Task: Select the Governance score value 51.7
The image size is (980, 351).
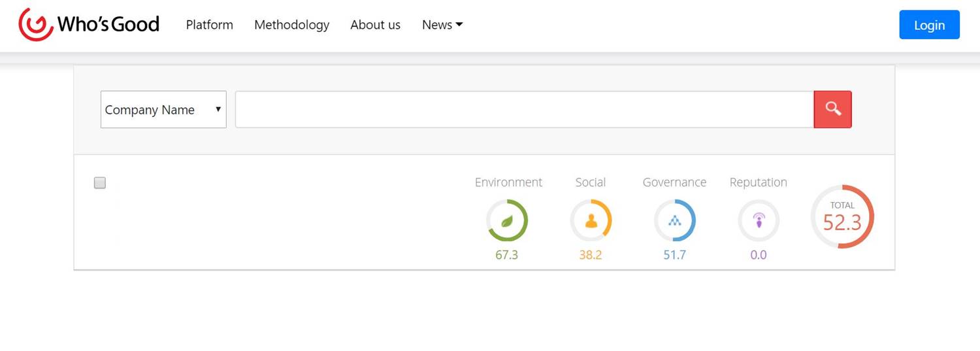Action: coord(675,255)
